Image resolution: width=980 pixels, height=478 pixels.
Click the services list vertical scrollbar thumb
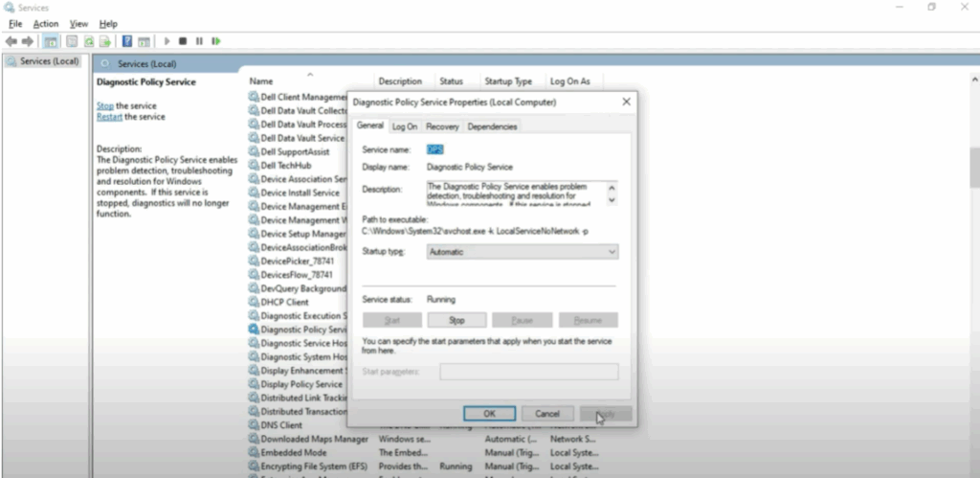[x=974, y=167]
